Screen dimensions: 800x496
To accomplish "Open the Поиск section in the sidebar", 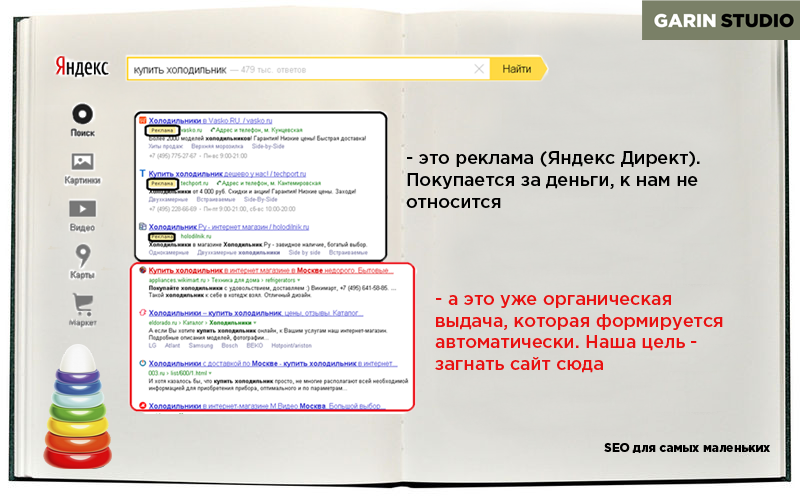I will 82,120.
